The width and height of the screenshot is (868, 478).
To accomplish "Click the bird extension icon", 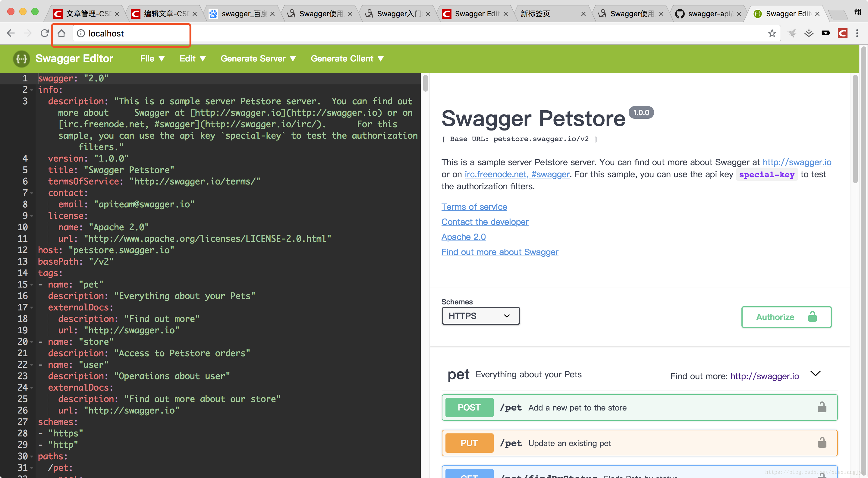I will pyautogui.click(x=792, y=33).
